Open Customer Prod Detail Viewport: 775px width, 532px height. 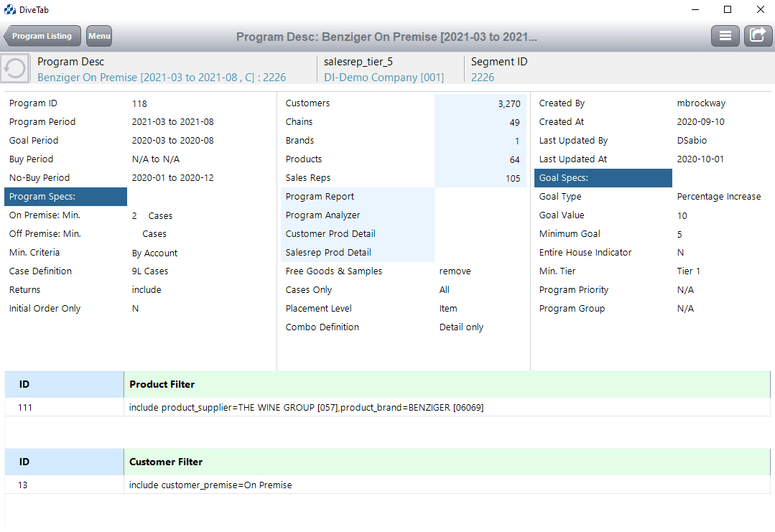coord(330,234)
